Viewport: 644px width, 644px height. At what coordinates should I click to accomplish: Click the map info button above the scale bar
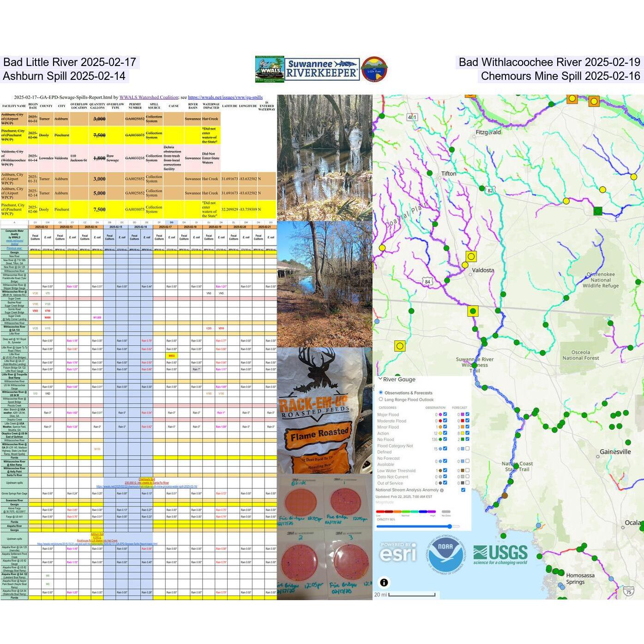coord(384,582)
